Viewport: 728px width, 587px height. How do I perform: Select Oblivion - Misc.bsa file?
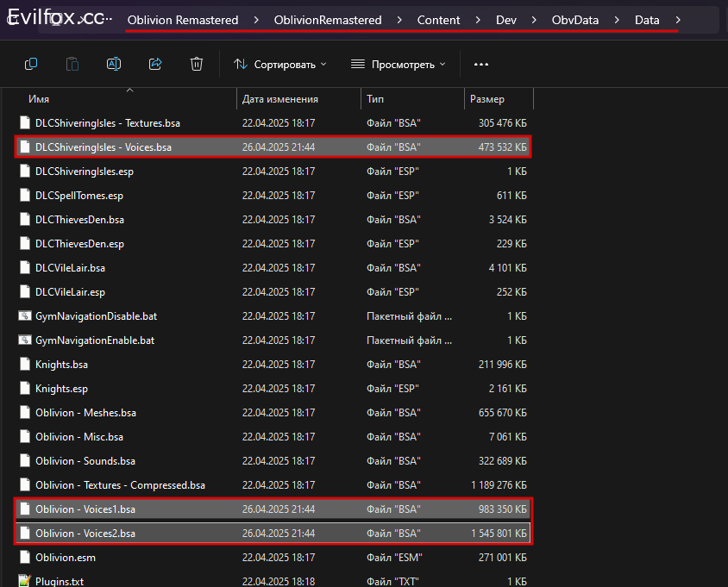coord(273,437)
